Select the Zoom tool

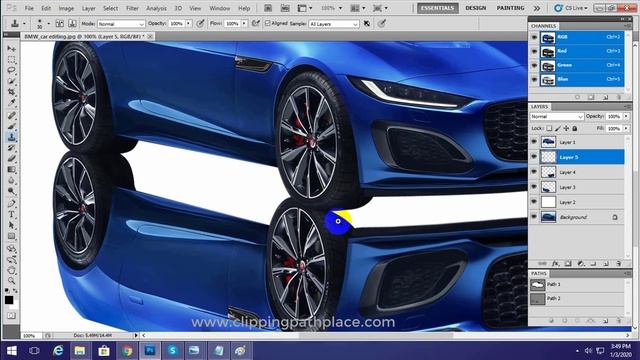[x=11, y=280]
